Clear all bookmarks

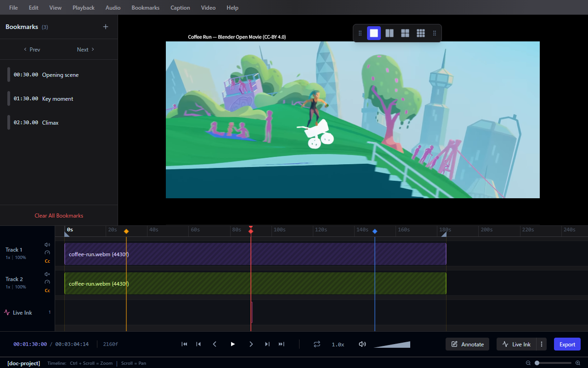point(59,215)
